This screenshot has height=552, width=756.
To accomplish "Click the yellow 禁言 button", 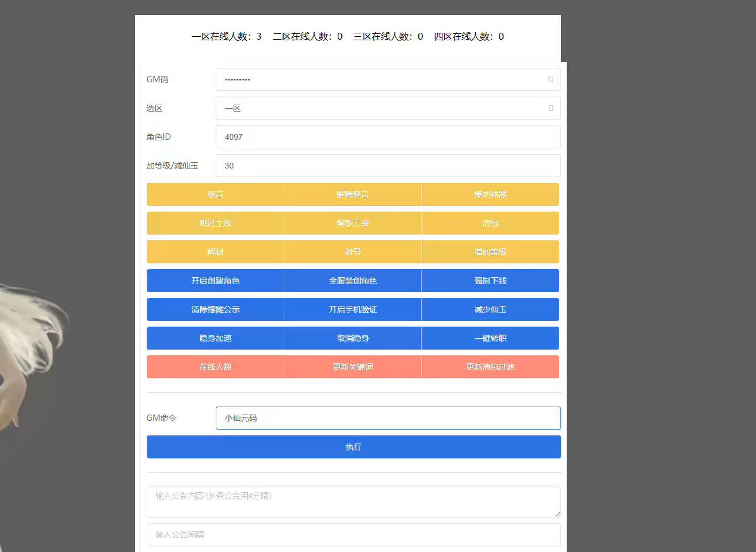I will [215, 194].
